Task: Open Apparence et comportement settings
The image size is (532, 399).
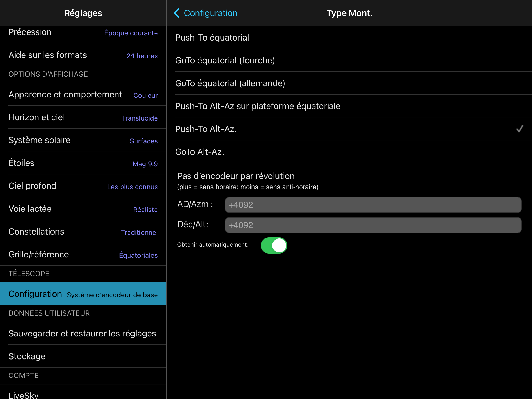Action: coord(83,95)
